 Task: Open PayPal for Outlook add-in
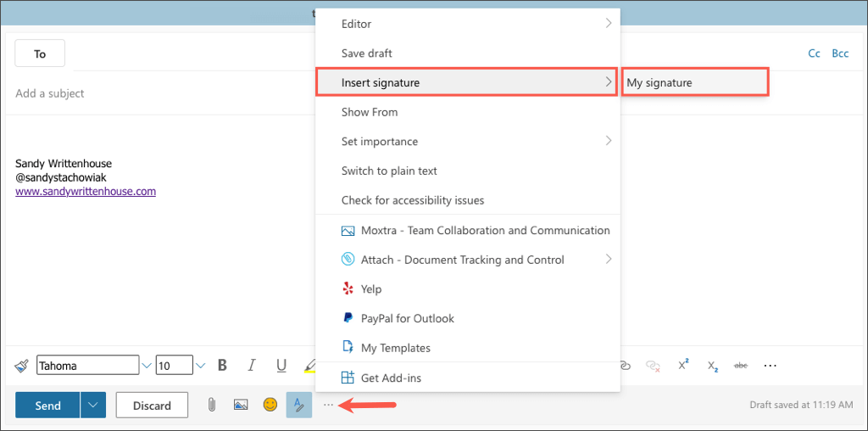[x=407, y=319]
